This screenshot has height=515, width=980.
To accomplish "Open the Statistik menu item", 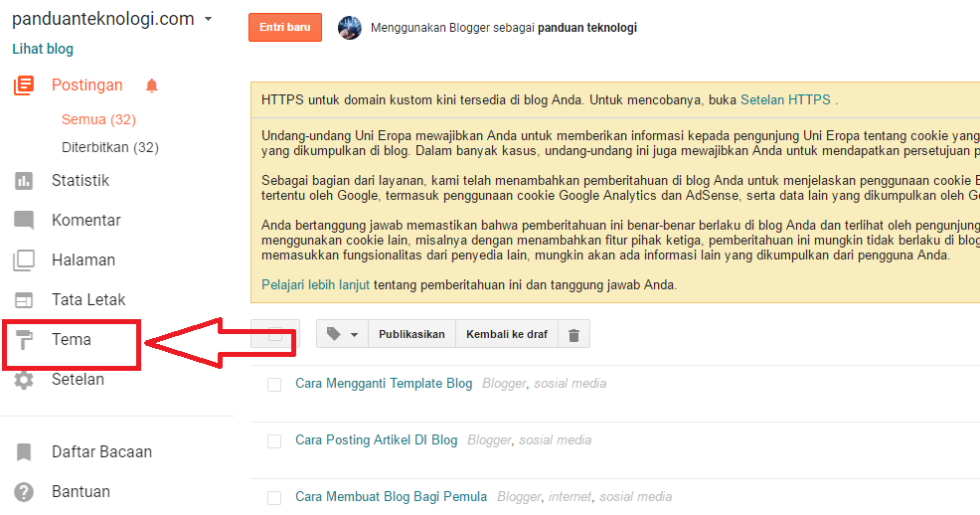I will point(80,181).
